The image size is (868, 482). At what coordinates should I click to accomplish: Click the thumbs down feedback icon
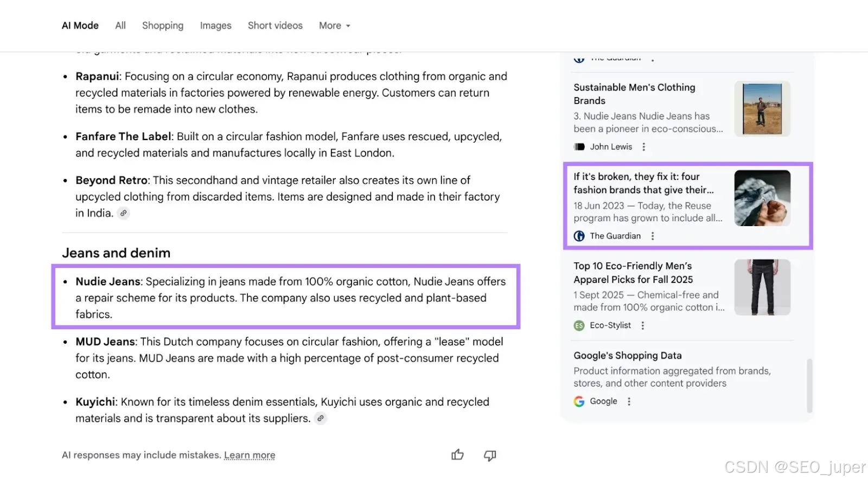(x=490, y=455)
